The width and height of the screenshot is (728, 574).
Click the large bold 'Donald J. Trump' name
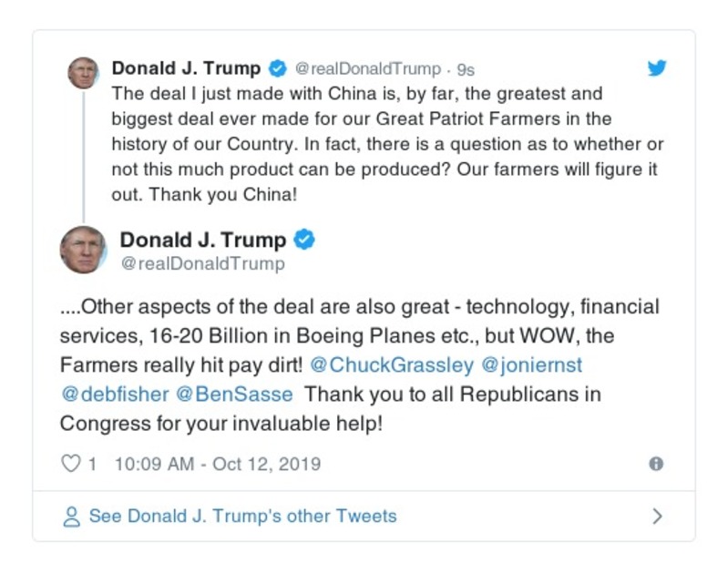[202, 241]
